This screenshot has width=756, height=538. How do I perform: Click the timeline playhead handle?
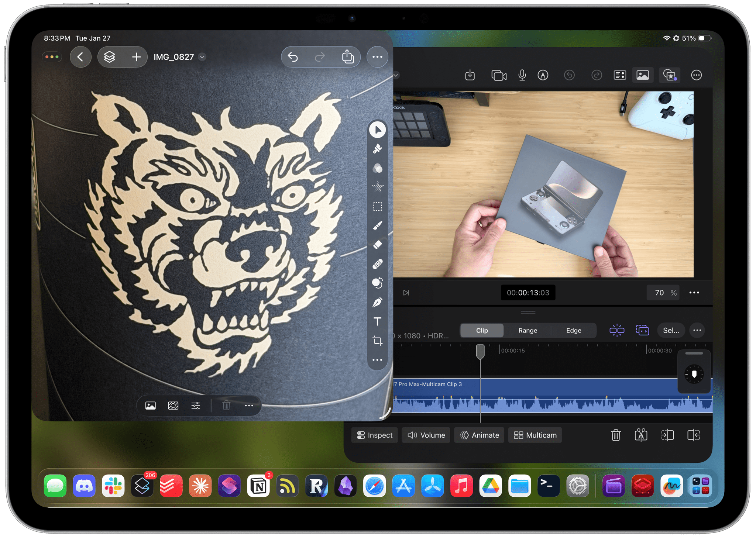[480, 351]
